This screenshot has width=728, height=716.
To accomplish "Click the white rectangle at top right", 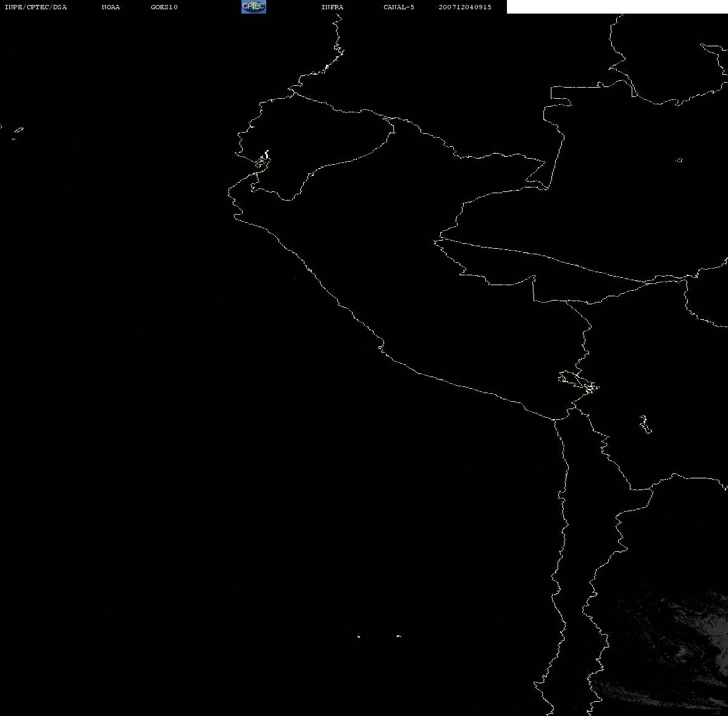I will 617,7.
